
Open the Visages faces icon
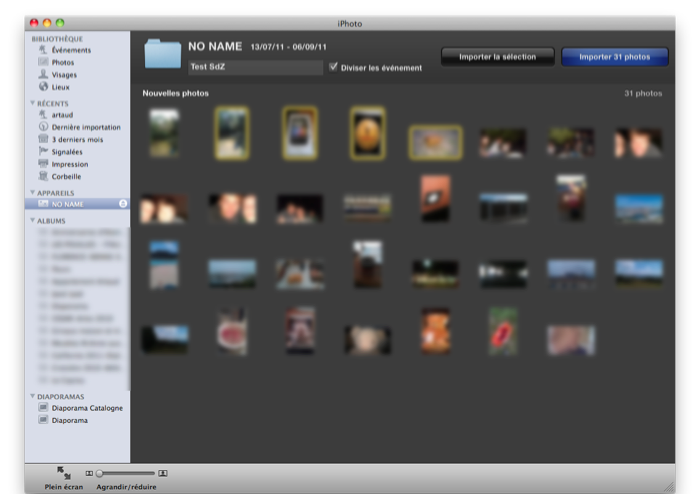(43, 74)
